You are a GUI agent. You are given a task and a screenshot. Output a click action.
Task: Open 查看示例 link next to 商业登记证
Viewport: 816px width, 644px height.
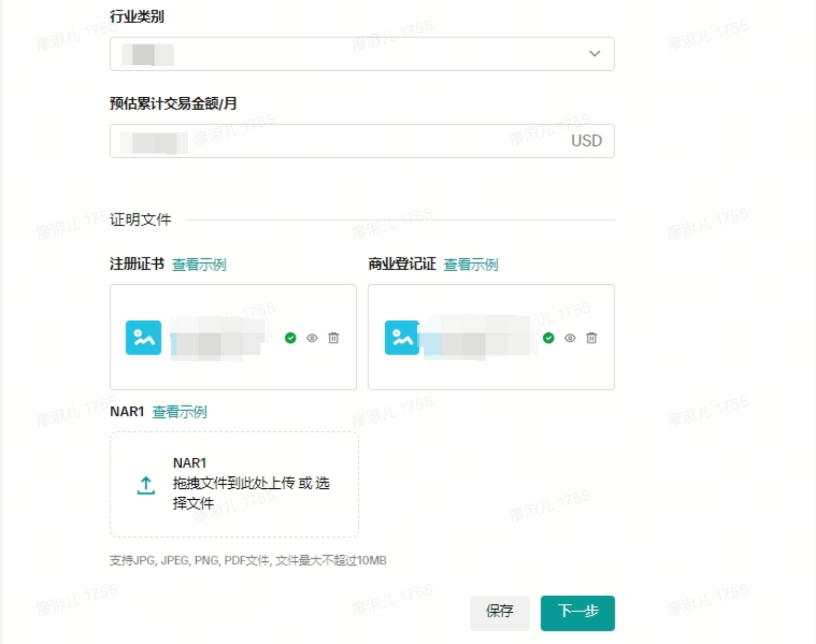click(471, 265)
